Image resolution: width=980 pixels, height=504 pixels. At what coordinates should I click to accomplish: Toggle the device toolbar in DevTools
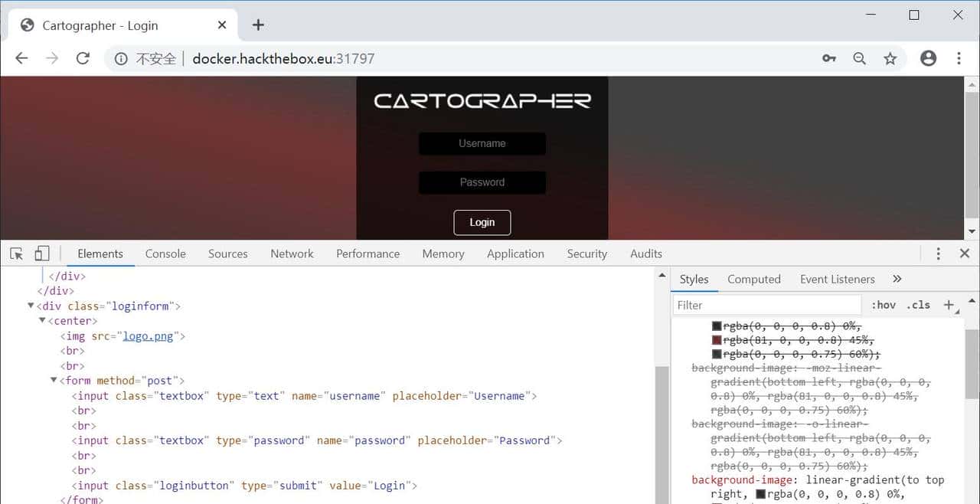pyautogui.click(x=41, y=253)
